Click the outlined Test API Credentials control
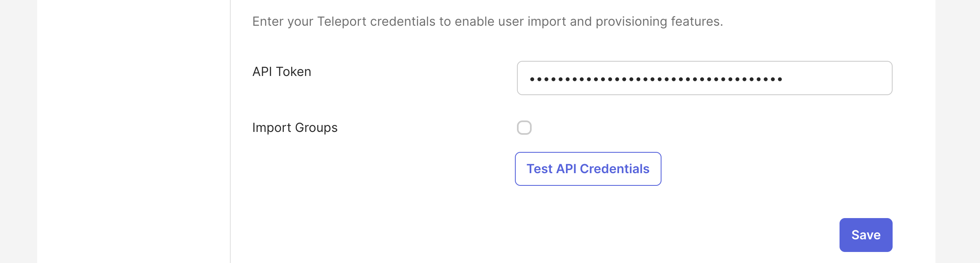Image resolution: width=980 pixels, height=263 pixels. pos(588,169)
